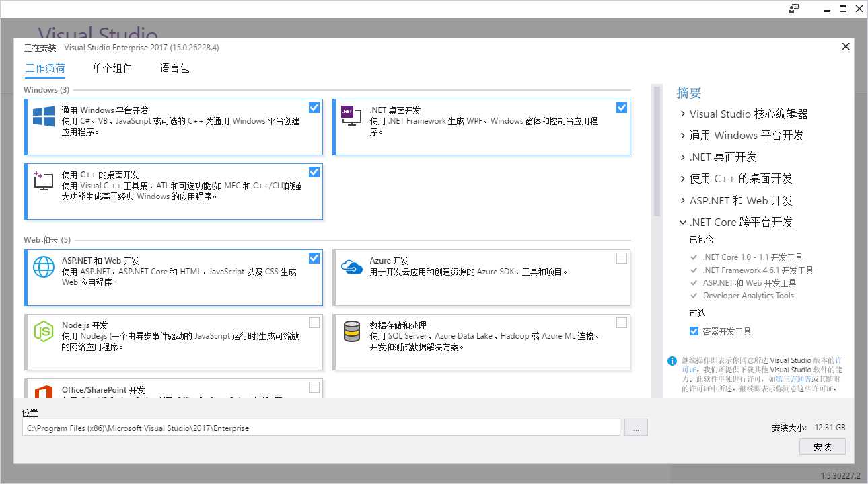The image size is (868, 484).
Task: Click the install location path field
Action: [321, 428]
